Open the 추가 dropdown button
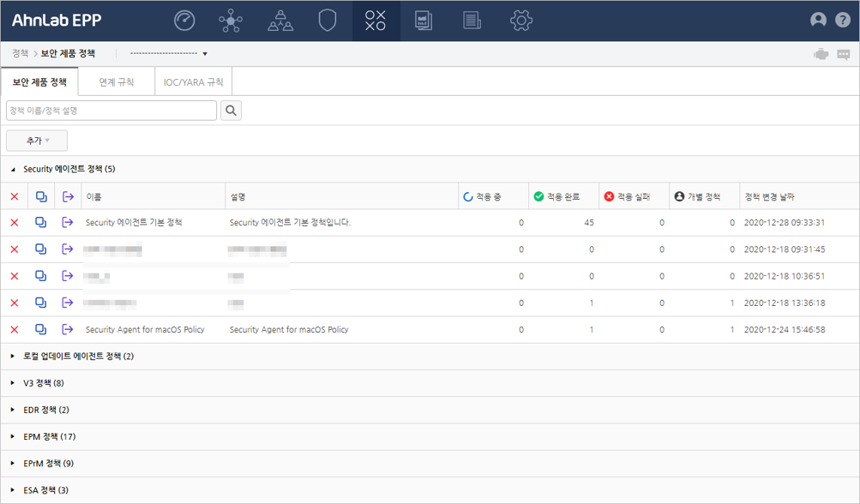This screenshot has height=504, width=860. (x=37, y=141)
